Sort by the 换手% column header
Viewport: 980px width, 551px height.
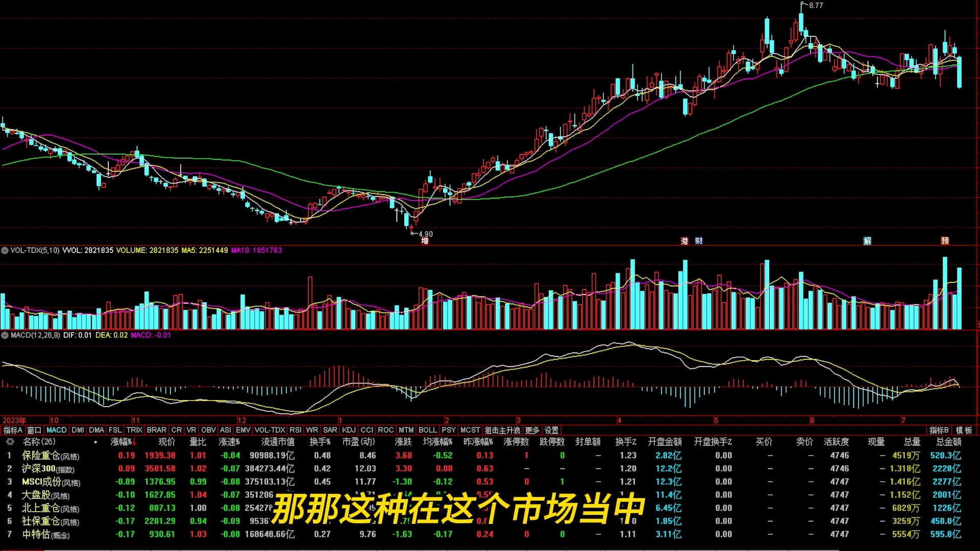pos(320,442)
